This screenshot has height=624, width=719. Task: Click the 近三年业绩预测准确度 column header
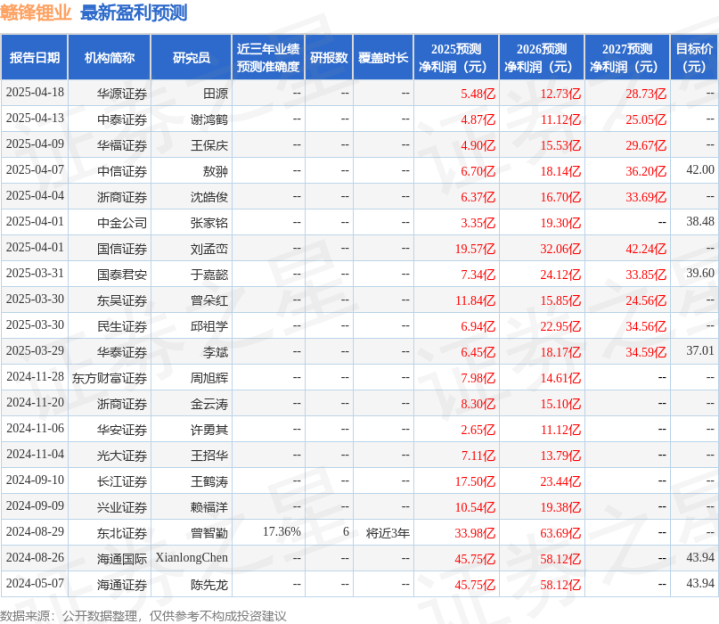pos(268,57)
